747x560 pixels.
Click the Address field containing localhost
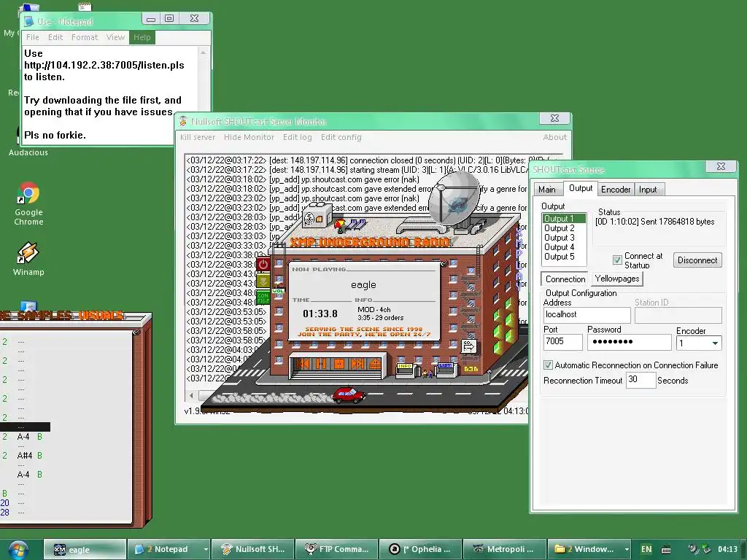click(587, 315)
